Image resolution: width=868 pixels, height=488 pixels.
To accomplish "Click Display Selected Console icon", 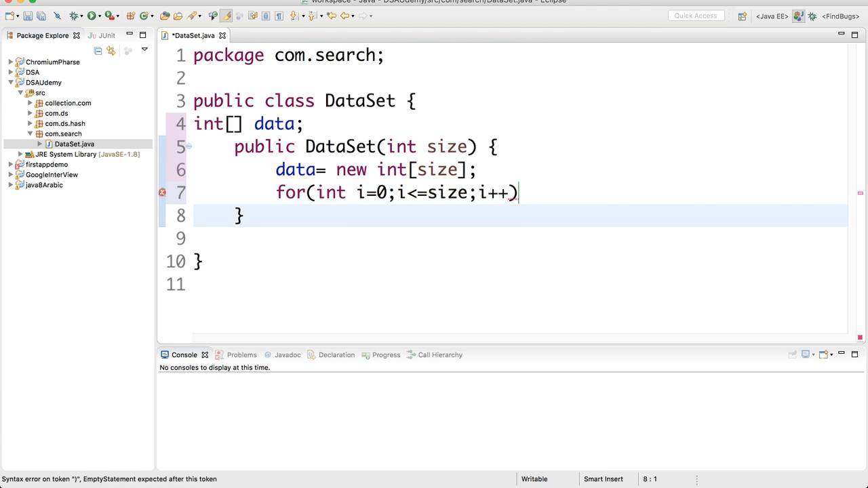I will coord(806,354).
